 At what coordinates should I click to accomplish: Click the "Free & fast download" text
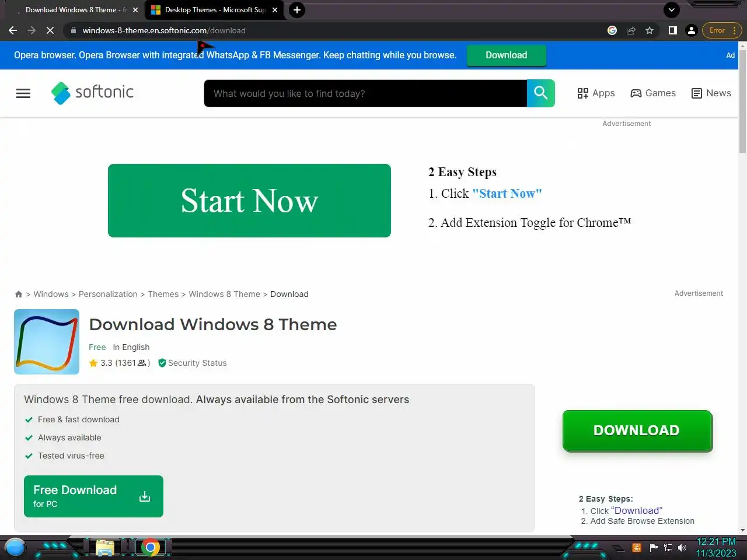coord(79,419)
